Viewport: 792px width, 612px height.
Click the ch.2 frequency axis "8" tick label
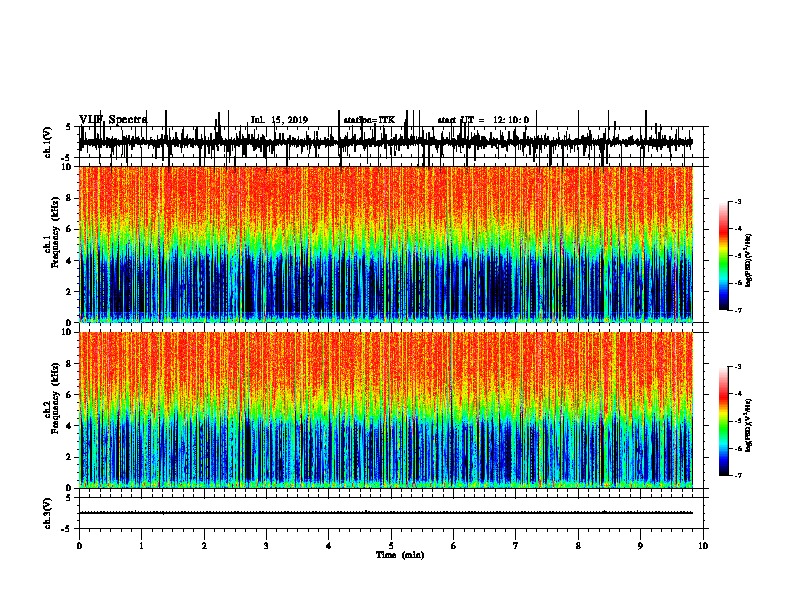tap(70, 364)
